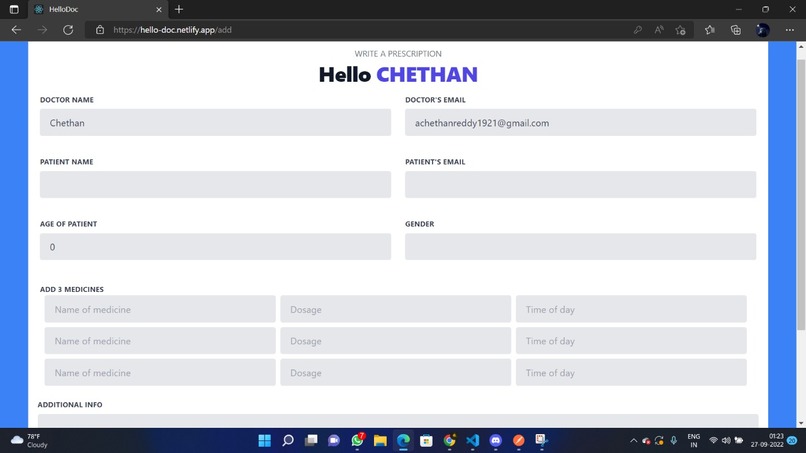The height and width of the screenshot is (453, 806).
Task: Focus the Gender field
Action: click(x=580, y=247)
